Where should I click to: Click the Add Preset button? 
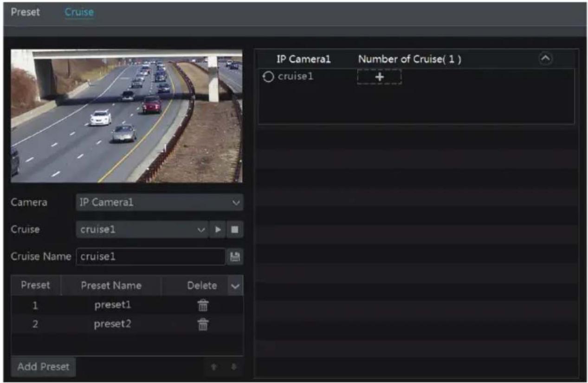(x=43, y=366)
